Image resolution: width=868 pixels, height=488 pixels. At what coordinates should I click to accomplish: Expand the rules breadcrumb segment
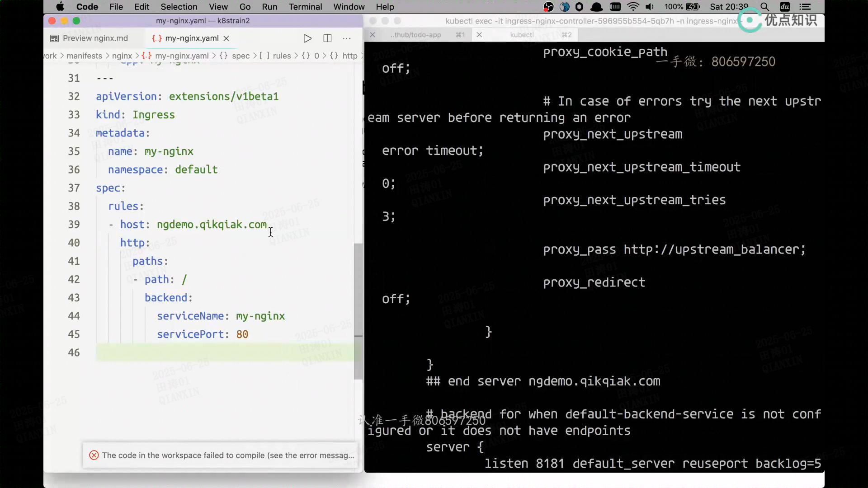pos(282,56)
